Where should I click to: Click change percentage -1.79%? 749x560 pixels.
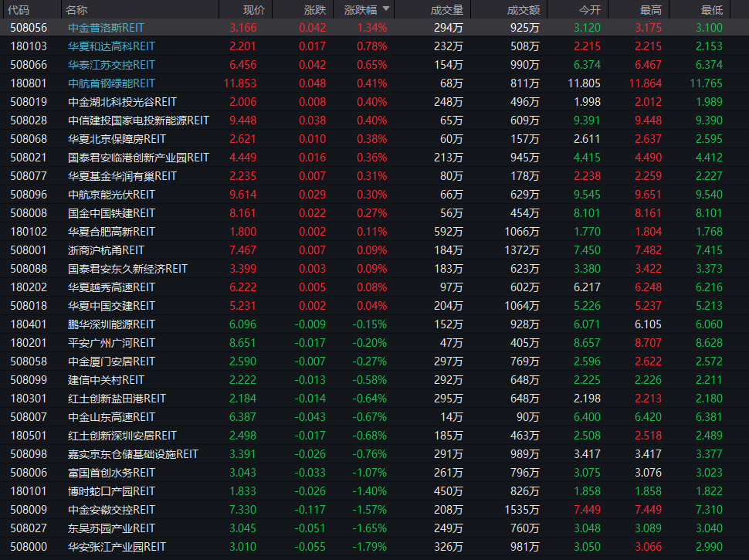[x=370, y=547]
